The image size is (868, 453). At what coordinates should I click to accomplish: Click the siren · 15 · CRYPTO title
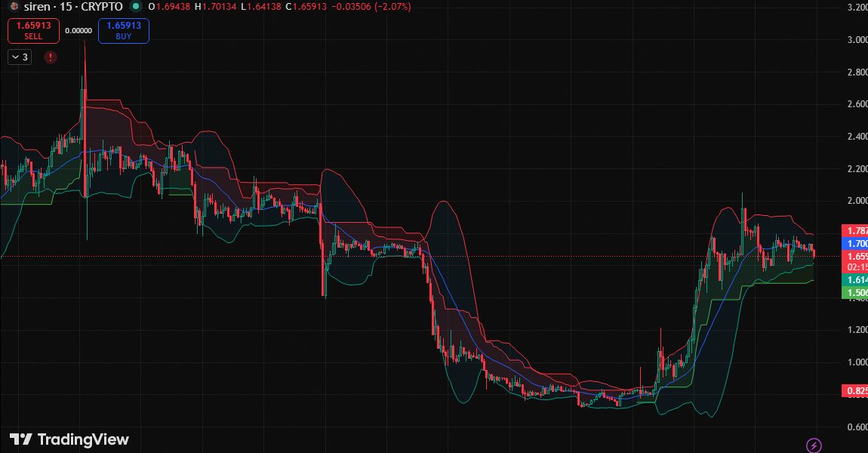click(73, 8)
